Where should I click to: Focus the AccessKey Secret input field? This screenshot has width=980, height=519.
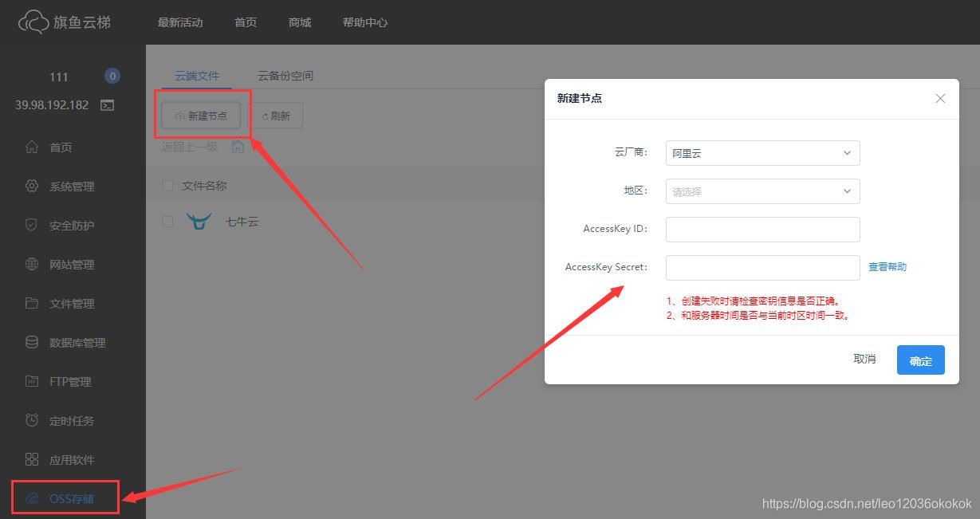tap(762, 267)
